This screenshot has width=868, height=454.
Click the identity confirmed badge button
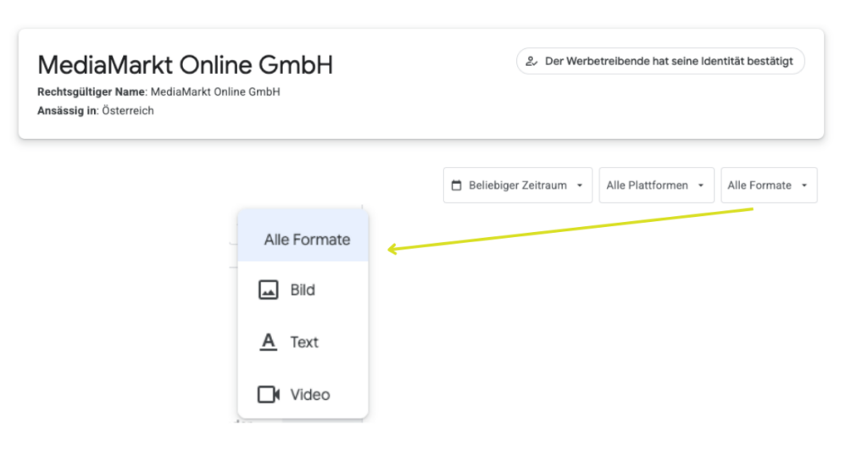(x=660, y=61)
